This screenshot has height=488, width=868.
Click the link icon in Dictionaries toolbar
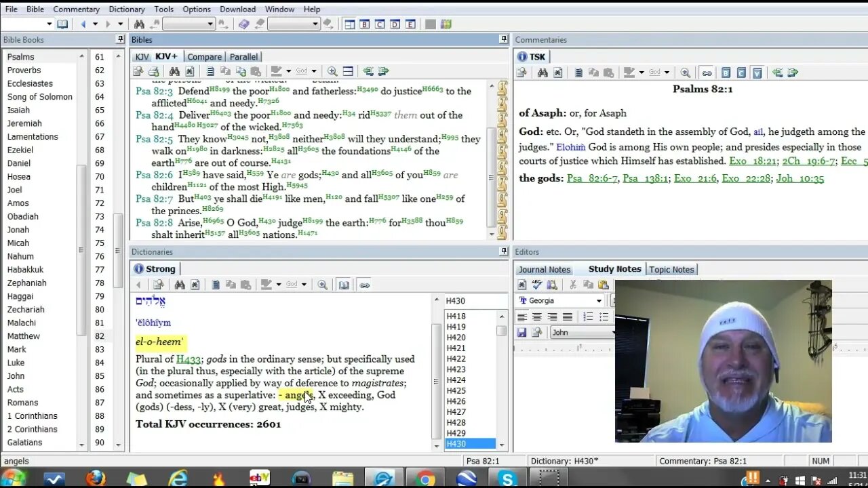(364, 285)
